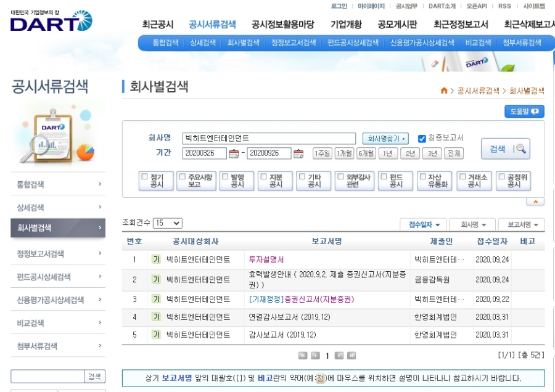Open the 기업개황 top menu
The width and height of the screenshot is (555, 392).
pos(346,25)
